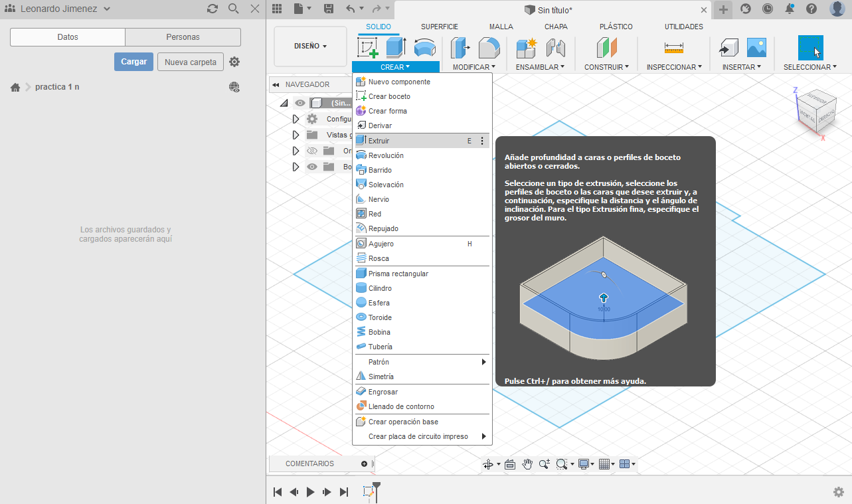
Task: Click the refresh icon in data panel
Action: click(x=212, y=9)
